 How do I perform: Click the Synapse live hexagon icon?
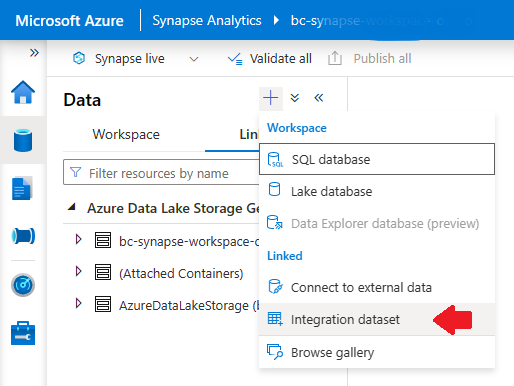79,58
